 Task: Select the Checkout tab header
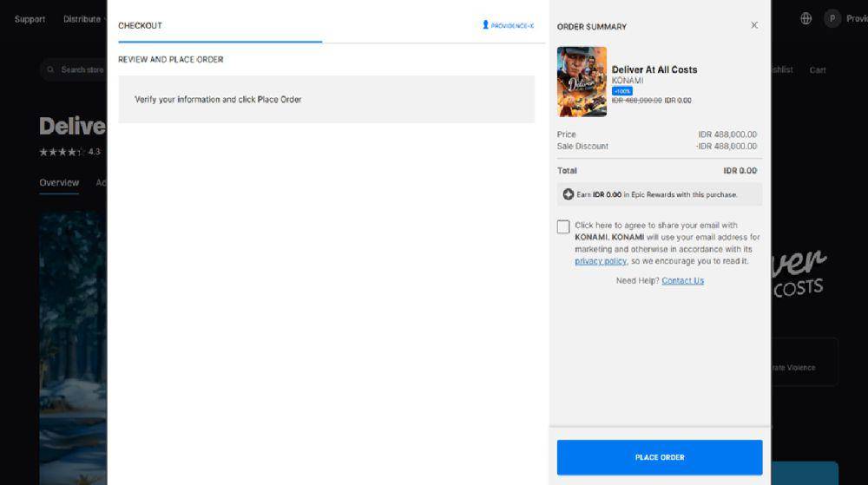140,25
